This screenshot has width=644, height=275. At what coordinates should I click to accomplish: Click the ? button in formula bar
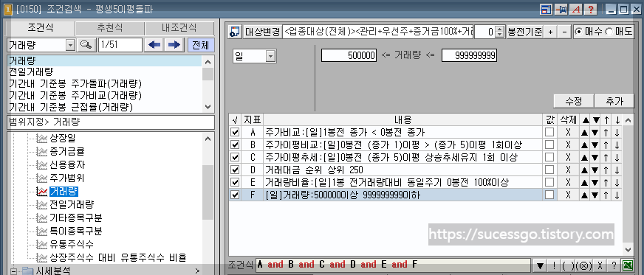point(614,265)
